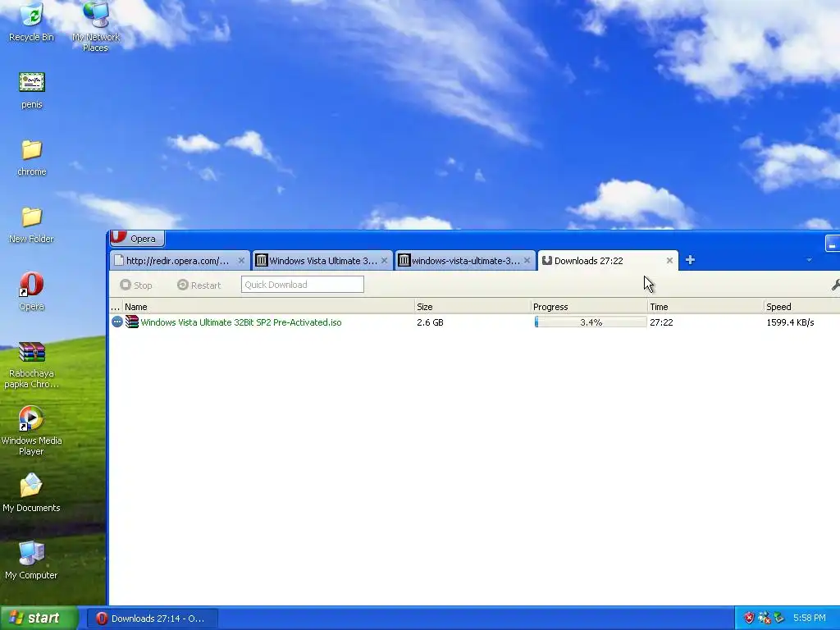This screenshot has width=840, height=630.
Task: Open the closed tabs dropdown arrow
Action: pos(809,260)
